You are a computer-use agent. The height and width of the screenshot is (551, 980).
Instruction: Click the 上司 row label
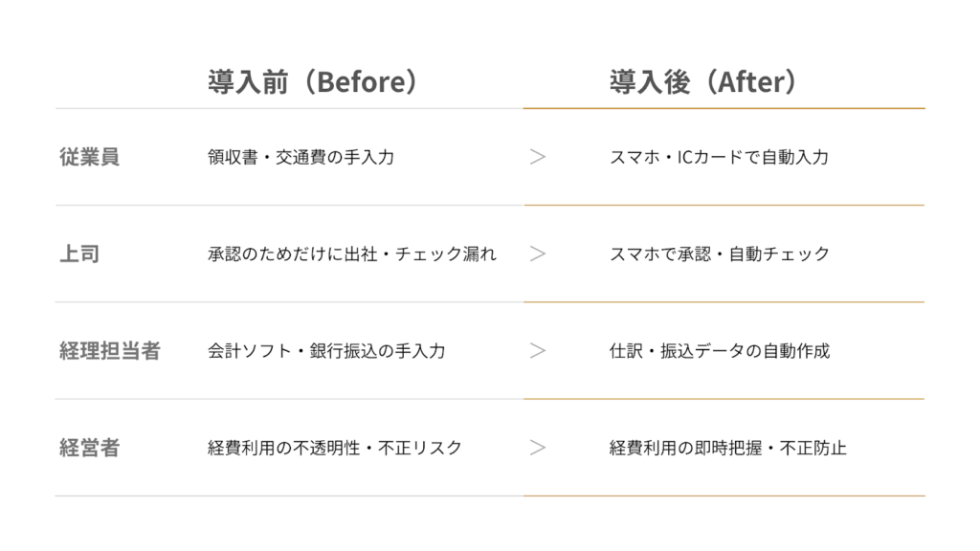tap(79, 254)
